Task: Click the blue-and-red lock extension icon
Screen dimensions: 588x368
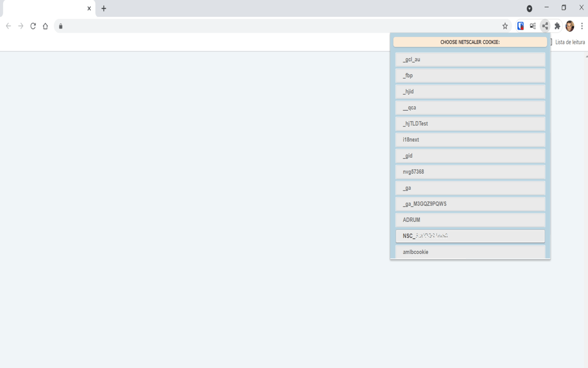Action: click(x=520, y=26)
